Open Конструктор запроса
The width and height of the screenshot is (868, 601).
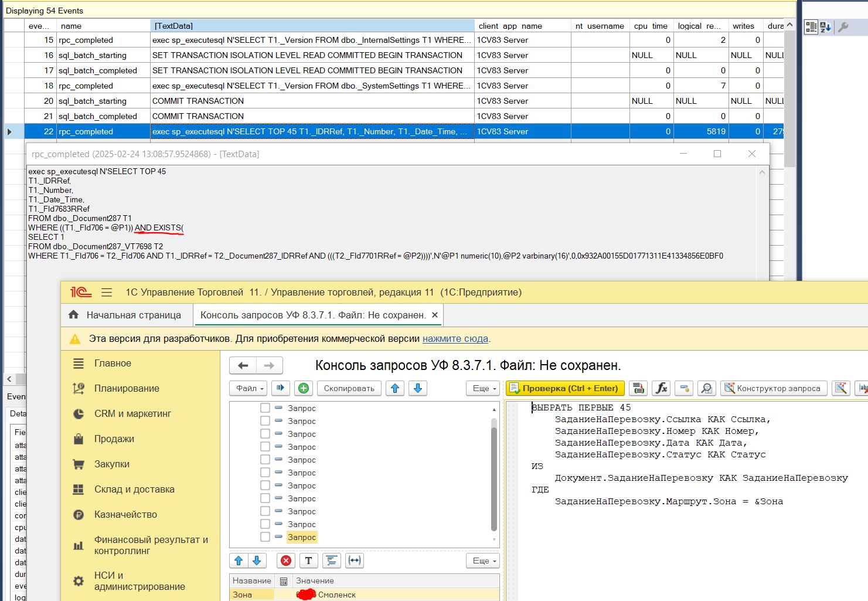click(x=774, y=388)
